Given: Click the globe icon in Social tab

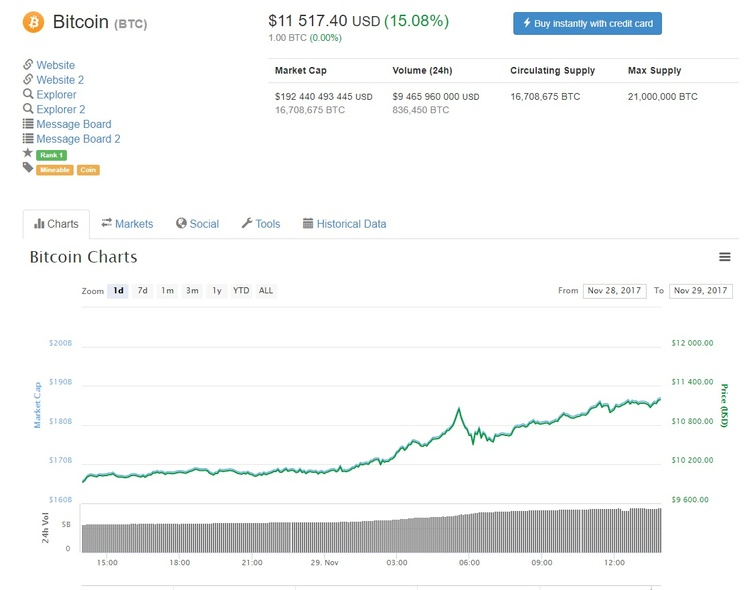Looking at the screenshot, I should click(x=181, y=223).
